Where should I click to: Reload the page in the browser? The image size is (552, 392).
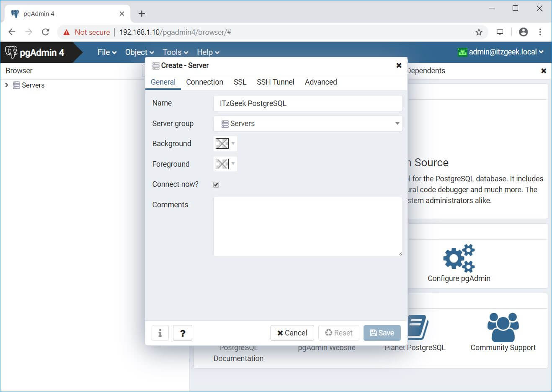[x=46, y=32]
